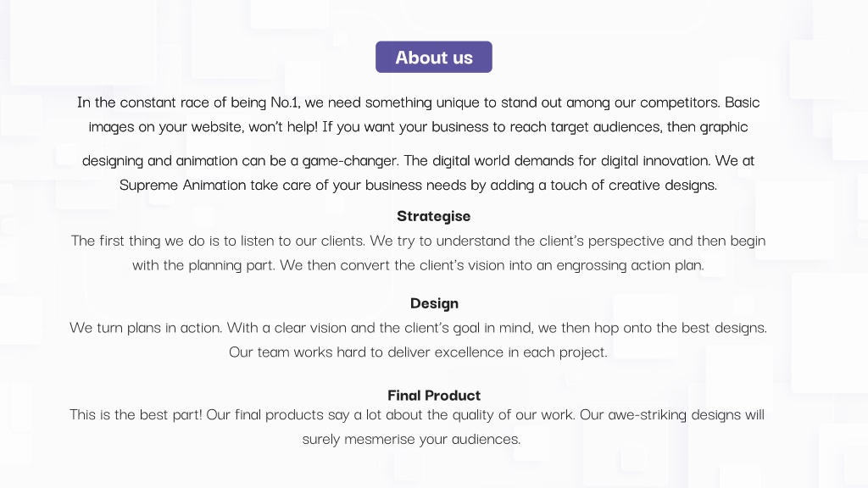The image size is (868, 488).
Task: Click the line starting "designing and animation"
Action: [418, 160]
